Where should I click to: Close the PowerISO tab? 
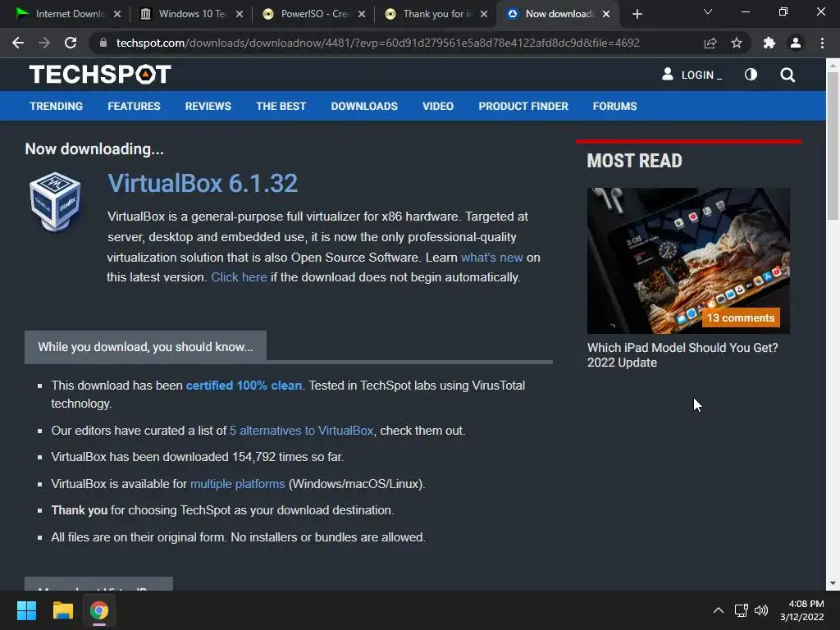tap(362, 14)
